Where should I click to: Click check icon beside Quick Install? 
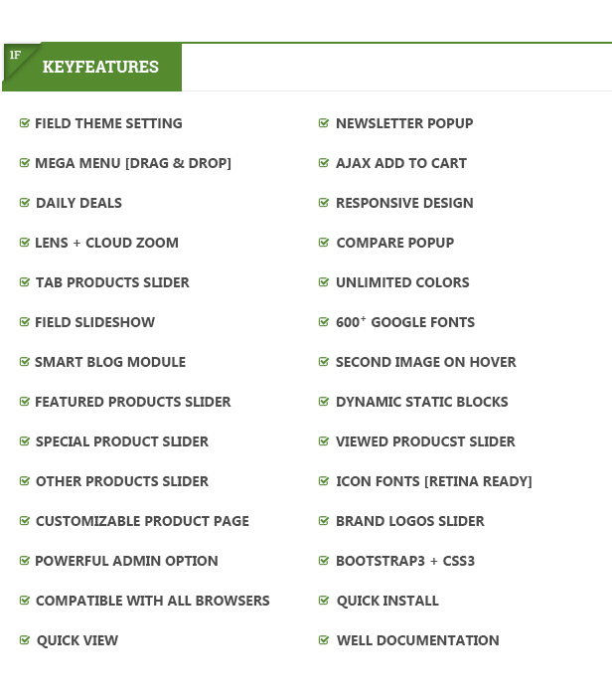[x=324, y=601]
